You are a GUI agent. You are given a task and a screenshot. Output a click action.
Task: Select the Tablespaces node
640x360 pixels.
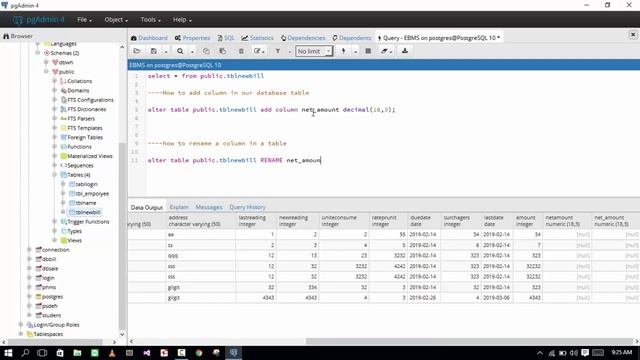coord(45,334)
